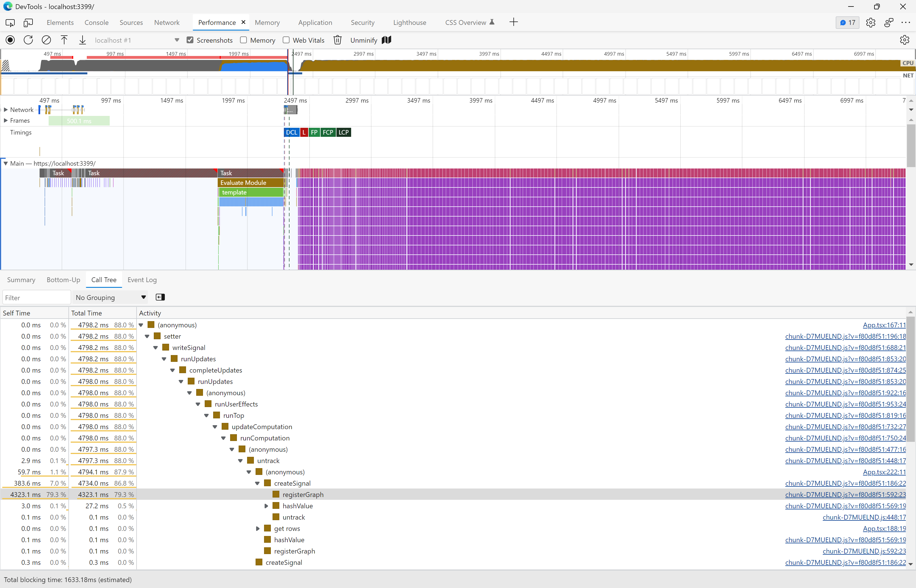This screenshot has height=588, width=916.
Task: Collapse the setter row in call tree
Action: tap(147, 336)
